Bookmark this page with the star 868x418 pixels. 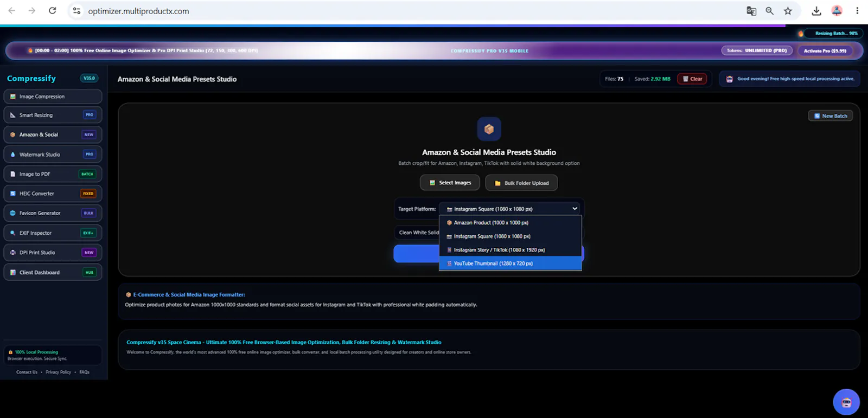click(788, 11)
